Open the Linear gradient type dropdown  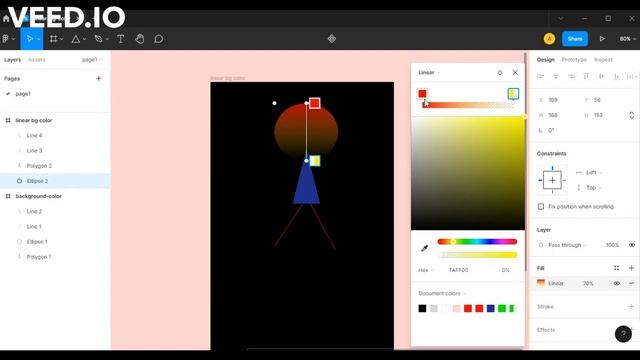(x=429, y=72)
